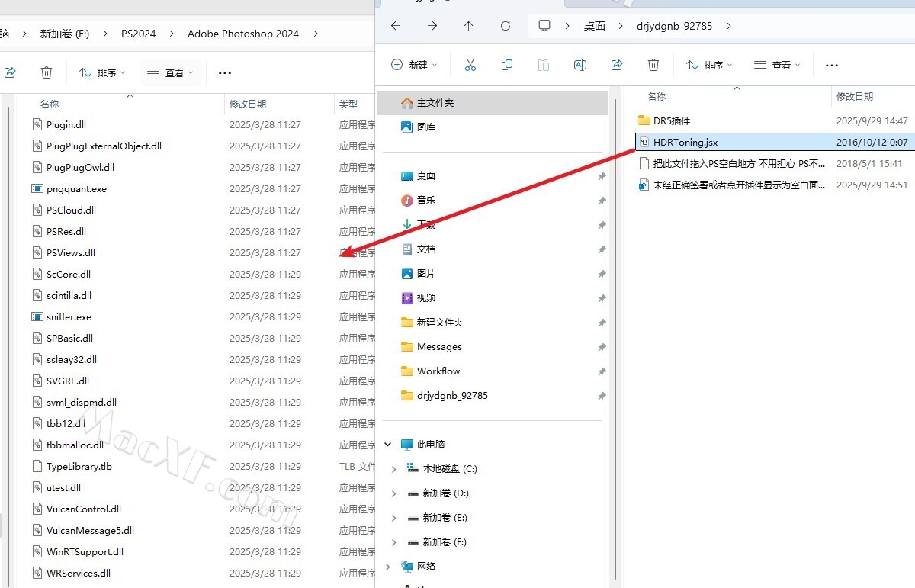Go up one folder level with Up arrow
This screenshot has width=915, height=588.
point(469,26)
